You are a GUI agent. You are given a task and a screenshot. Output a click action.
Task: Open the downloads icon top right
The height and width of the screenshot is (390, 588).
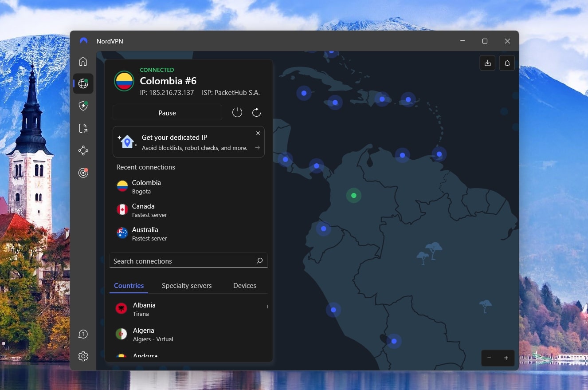click(487, 63)
